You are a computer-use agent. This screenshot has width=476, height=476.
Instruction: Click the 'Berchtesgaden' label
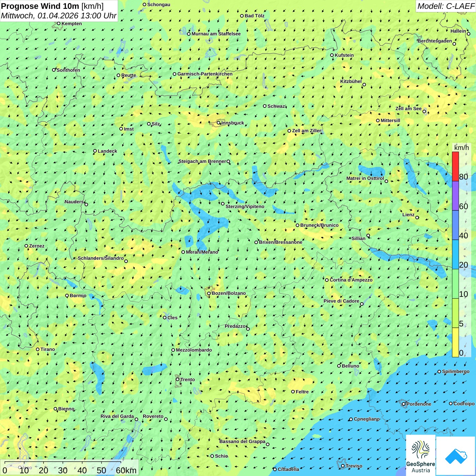point(435,41)
